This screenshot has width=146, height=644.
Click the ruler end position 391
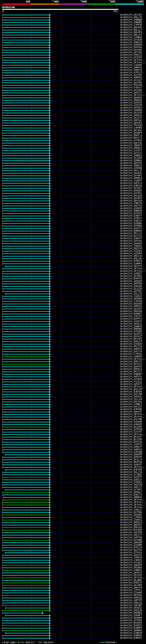[x=115, y=11]
